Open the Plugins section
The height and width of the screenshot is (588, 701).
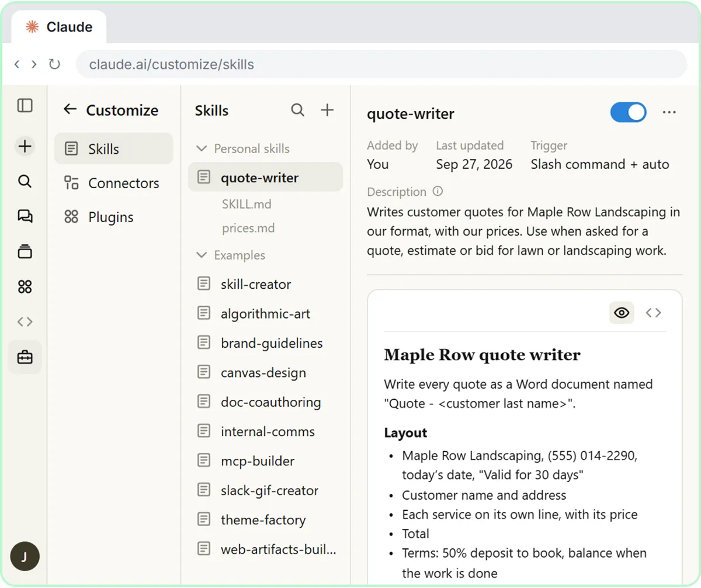[x=113, y=217]
